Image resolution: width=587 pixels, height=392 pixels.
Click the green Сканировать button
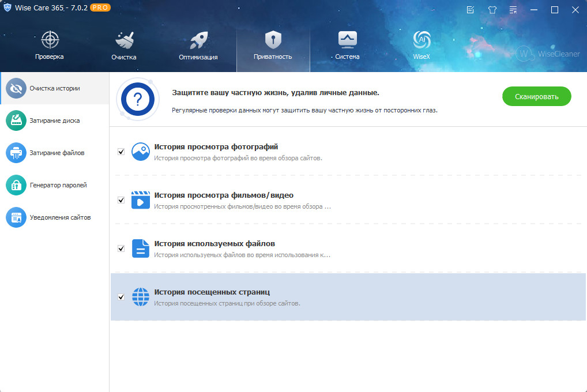pyautogui.click(x=536, y=97)
